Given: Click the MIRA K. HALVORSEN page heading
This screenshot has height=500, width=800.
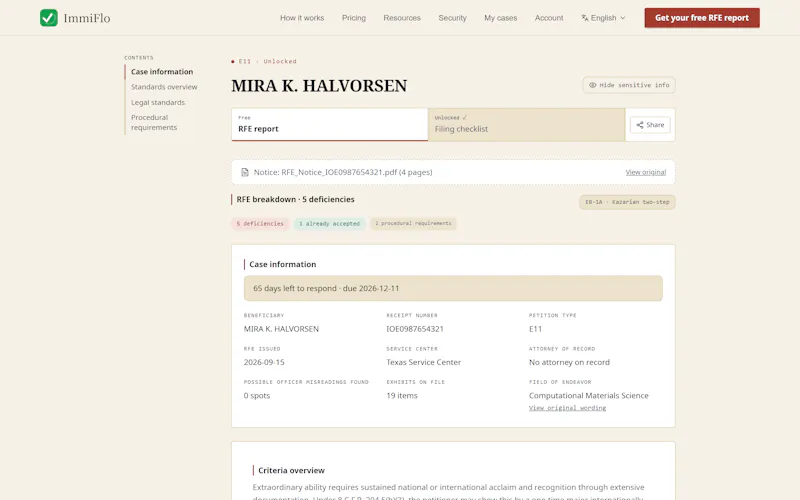Looking at the screenshot, I should point(319,86).
